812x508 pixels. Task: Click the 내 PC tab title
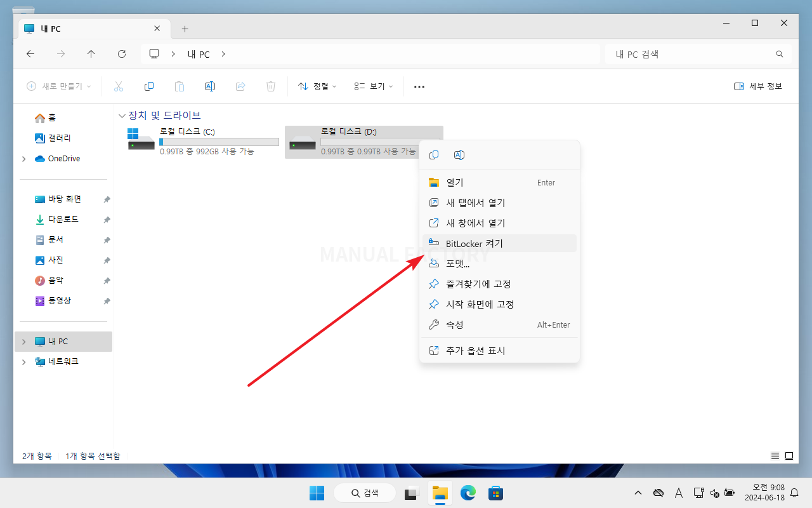tap(49, 29)
